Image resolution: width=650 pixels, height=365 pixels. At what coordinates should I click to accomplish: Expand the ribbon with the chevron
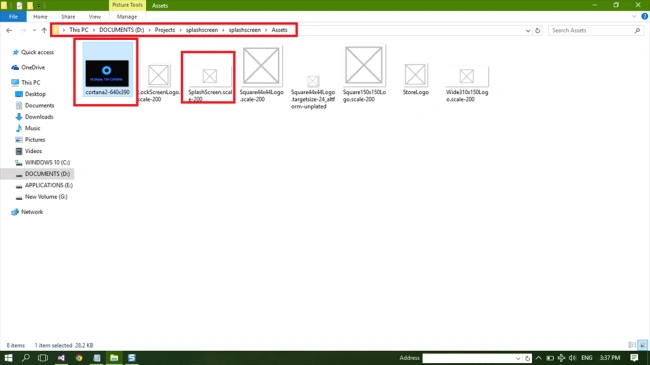(x=634, y=17)
